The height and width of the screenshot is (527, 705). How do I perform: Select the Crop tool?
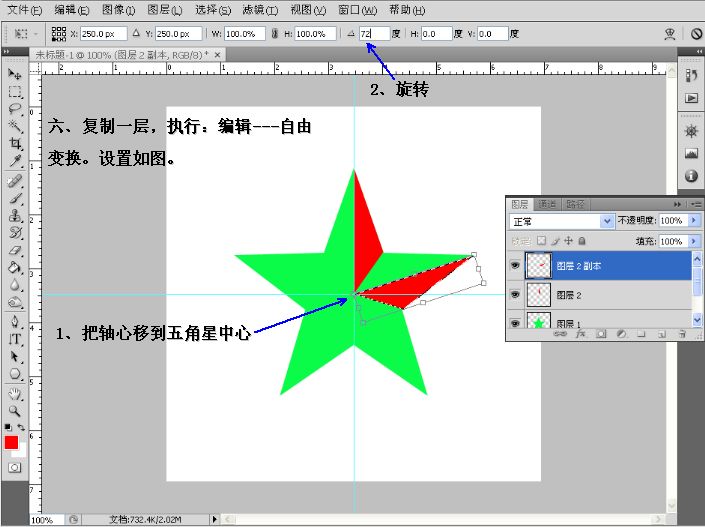click(x=15, y=143)
